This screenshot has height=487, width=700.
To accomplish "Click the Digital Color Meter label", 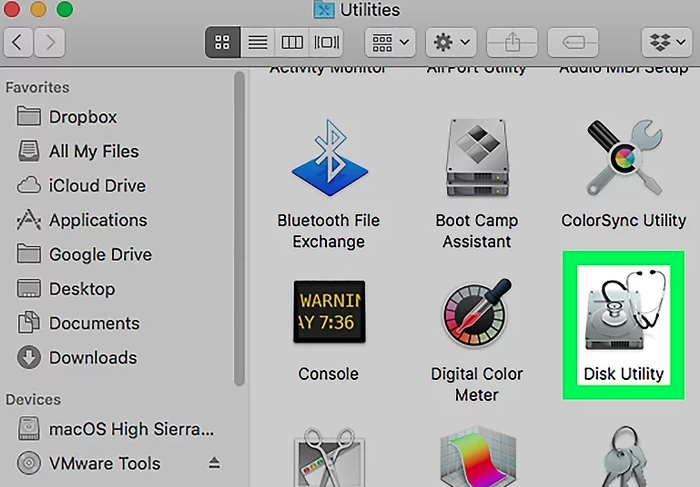I will coord(477,384).
